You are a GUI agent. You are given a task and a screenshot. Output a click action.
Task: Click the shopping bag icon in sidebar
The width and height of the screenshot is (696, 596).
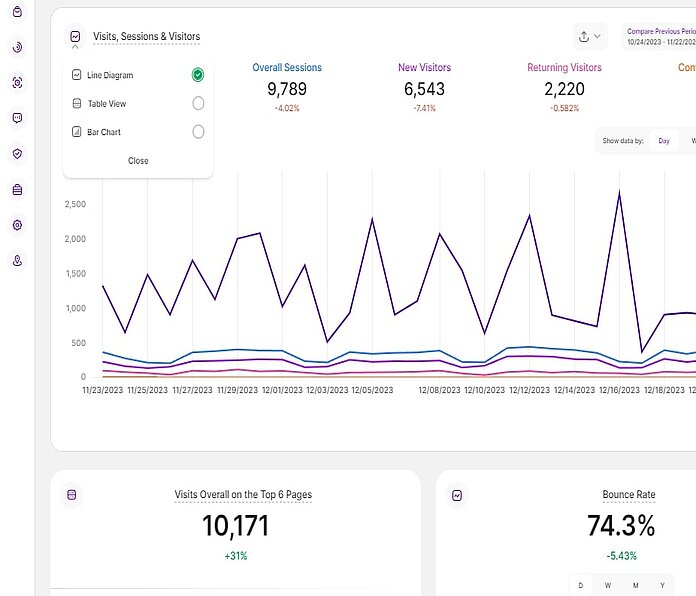[x=17, y=11]
